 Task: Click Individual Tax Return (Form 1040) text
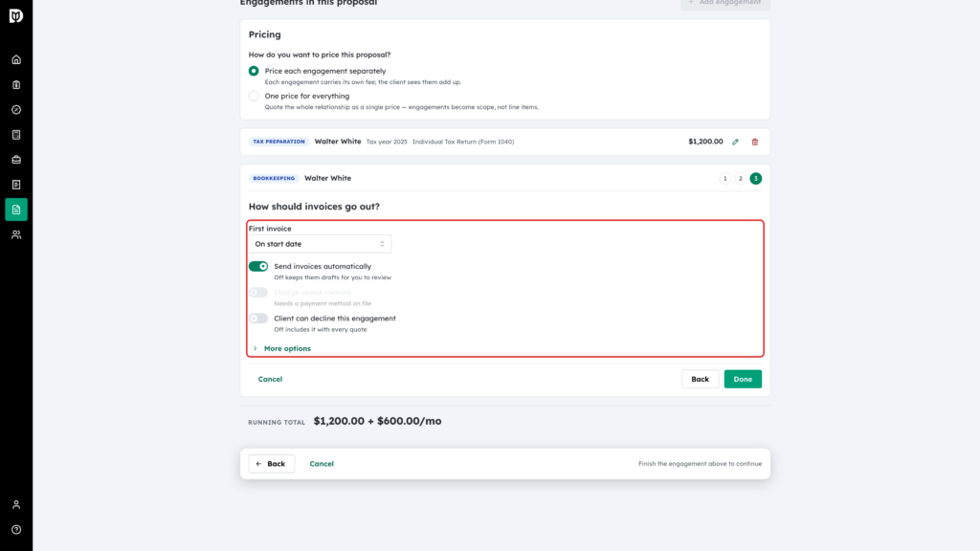pos(463,142)
